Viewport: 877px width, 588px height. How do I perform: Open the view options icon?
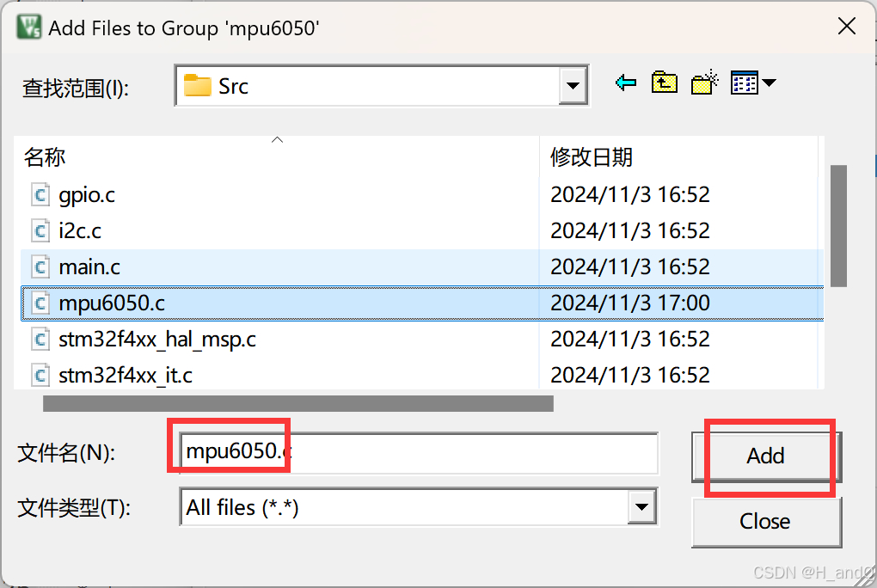tap(745, 82)
